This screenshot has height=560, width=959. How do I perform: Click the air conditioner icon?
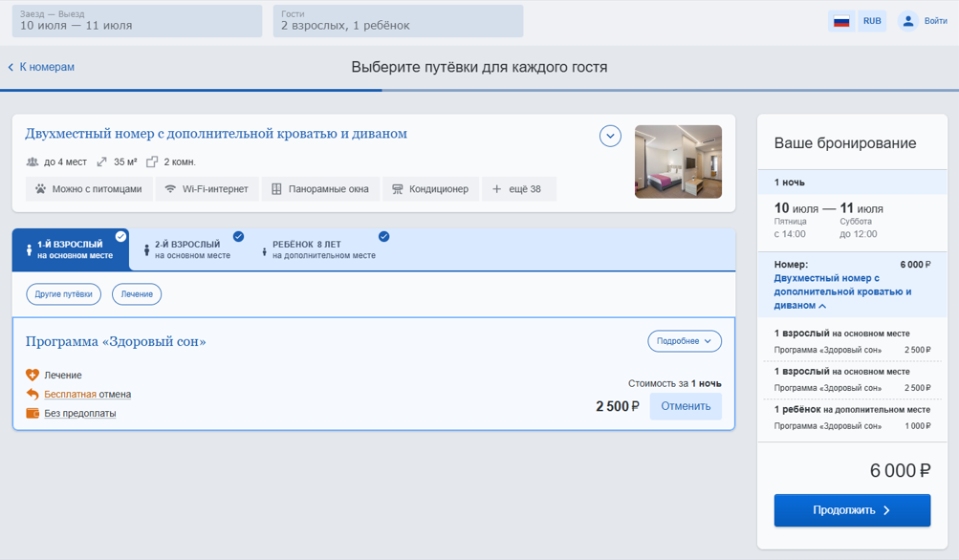tap(398, 189)
